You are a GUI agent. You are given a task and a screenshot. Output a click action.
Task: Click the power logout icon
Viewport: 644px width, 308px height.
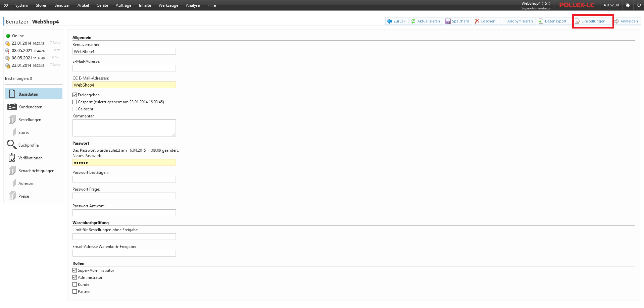coord(639,5)
